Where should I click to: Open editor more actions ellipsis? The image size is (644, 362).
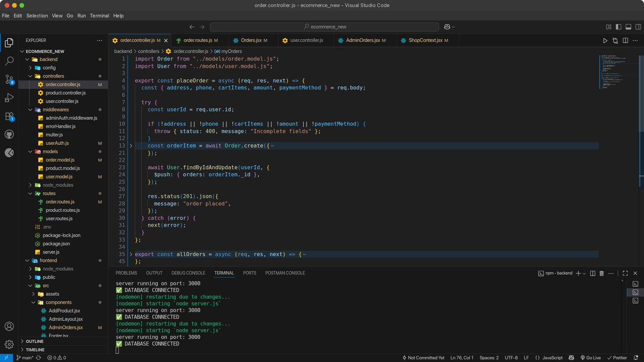point(635,40)
